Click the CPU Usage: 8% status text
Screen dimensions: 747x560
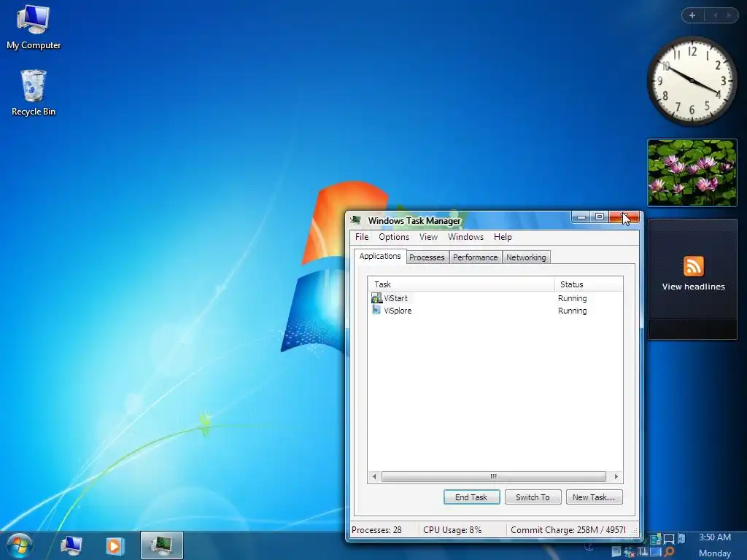pyautogui.click(x=452, y=530)
